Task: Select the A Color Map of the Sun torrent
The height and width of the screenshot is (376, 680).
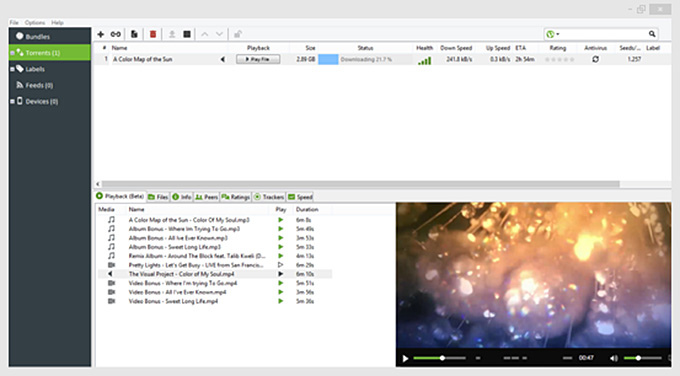Action: click(x=142, y=59)
